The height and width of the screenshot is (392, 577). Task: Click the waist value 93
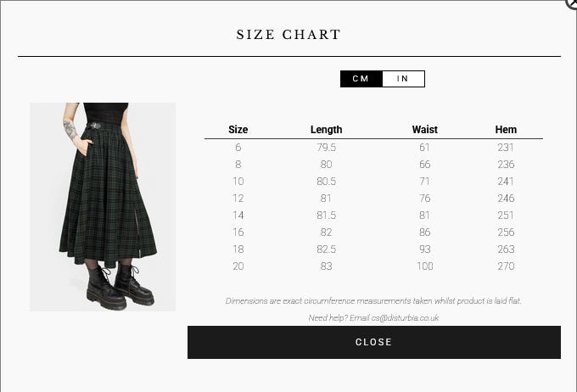[x=424, y=249]
